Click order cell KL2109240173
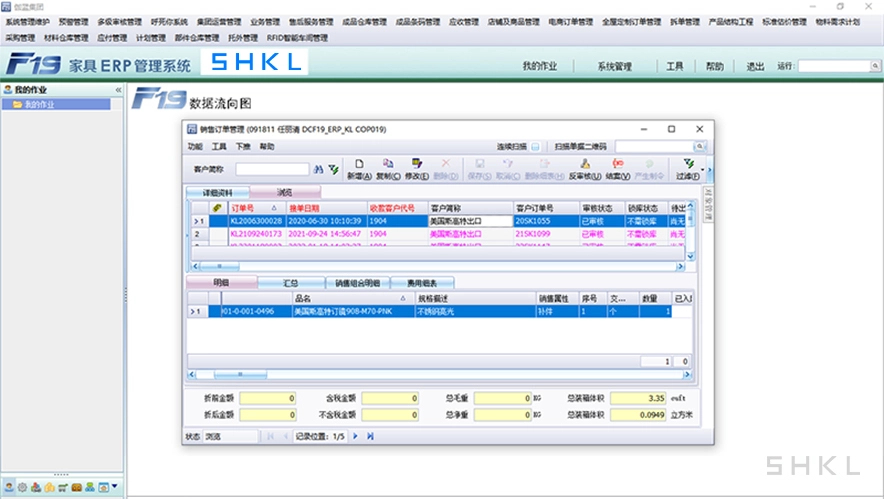 click(257, 234)
